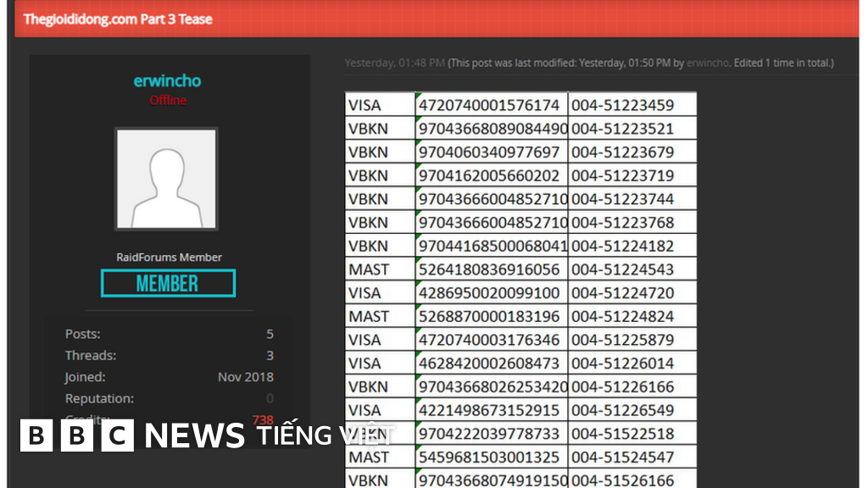The image size is (868, 488).
Task: Click the Posts count value 5
Action: tap(270, 334)
